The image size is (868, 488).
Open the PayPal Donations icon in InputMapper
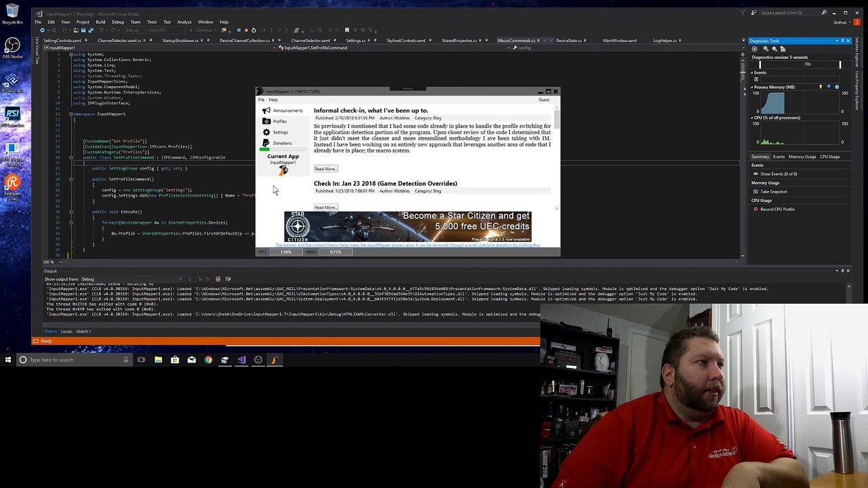coord(266,143)
